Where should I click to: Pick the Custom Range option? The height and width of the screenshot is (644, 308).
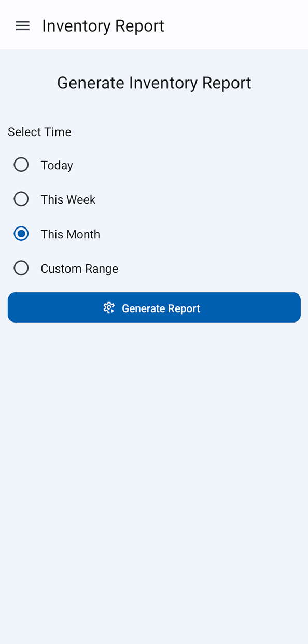tap(21, 268)
